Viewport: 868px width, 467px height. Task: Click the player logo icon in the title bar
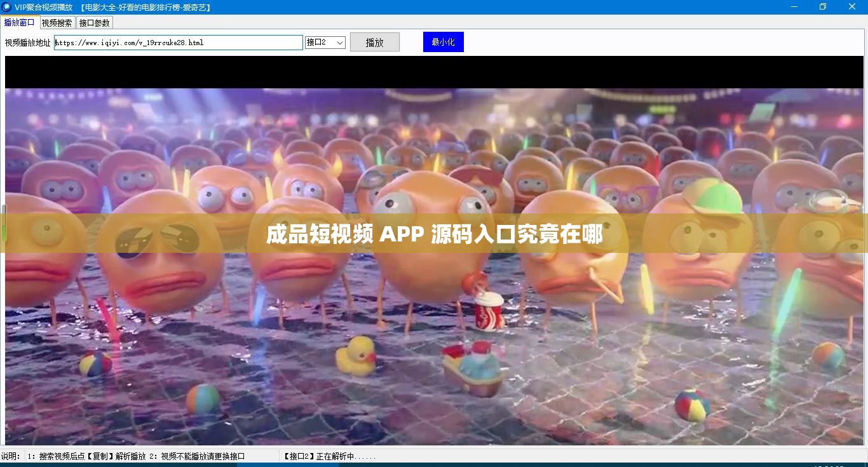click(6, 7)
